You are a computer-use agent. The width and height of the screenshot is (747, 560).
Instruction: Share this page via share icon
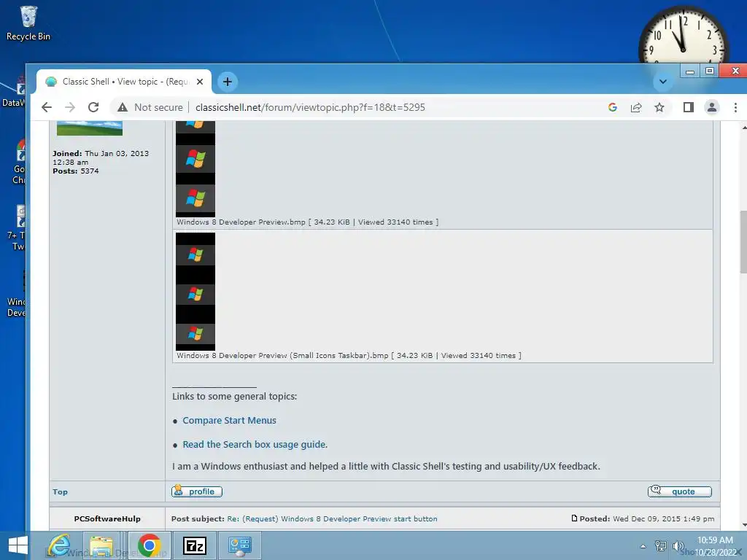tap(636, 107)
